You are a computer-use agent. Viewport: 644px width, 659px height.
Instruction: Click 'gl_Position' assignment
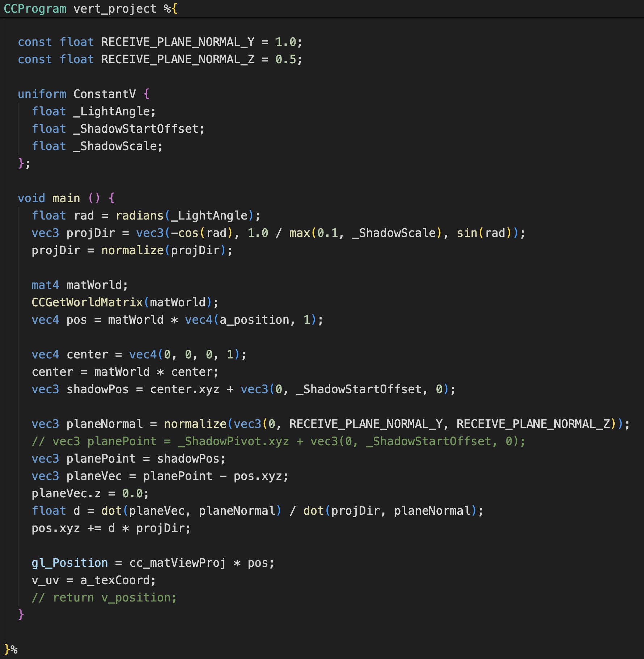(x=69, y=563)
